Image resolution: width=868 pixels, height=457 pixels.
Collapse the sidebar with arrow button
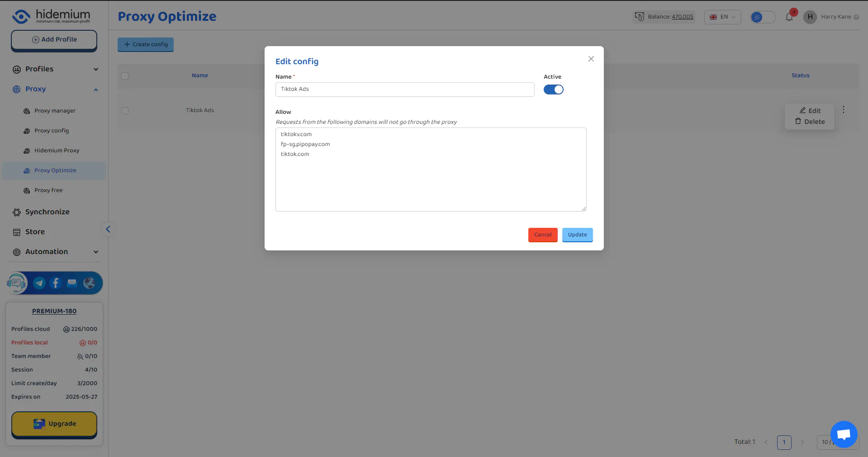108,229
